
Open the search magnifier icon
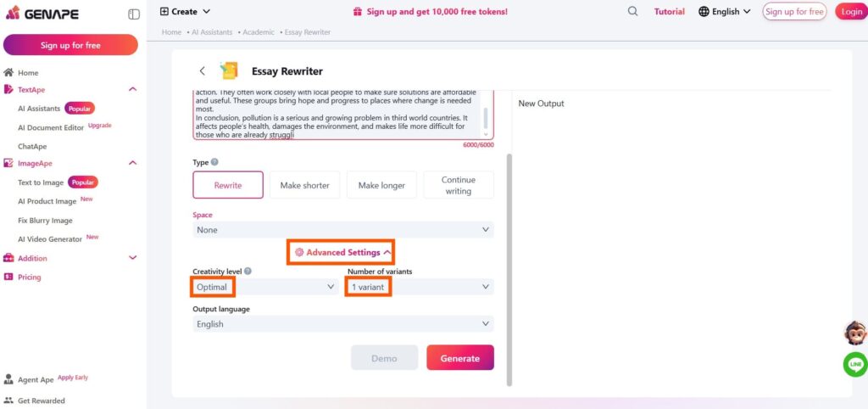632,11
